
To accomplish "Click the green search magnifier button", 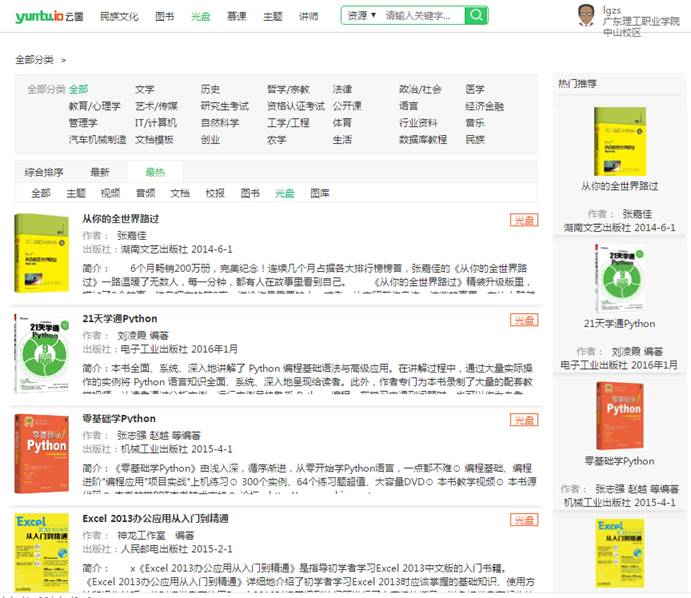I will tap(476, 15).
